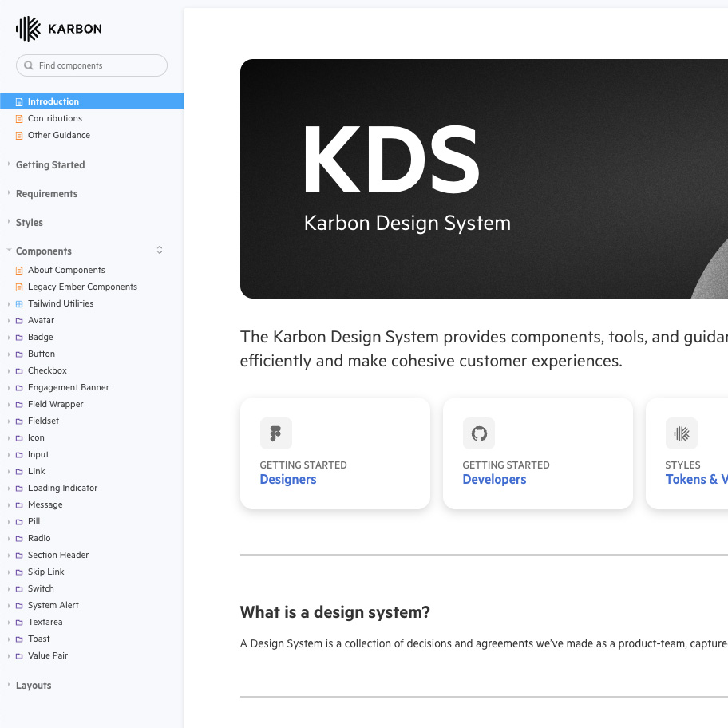Viewport: 728px width, 728px height.
Task: Click the folder icon beside Avatar
Action: pyautogui.click(x=20, y=321)
